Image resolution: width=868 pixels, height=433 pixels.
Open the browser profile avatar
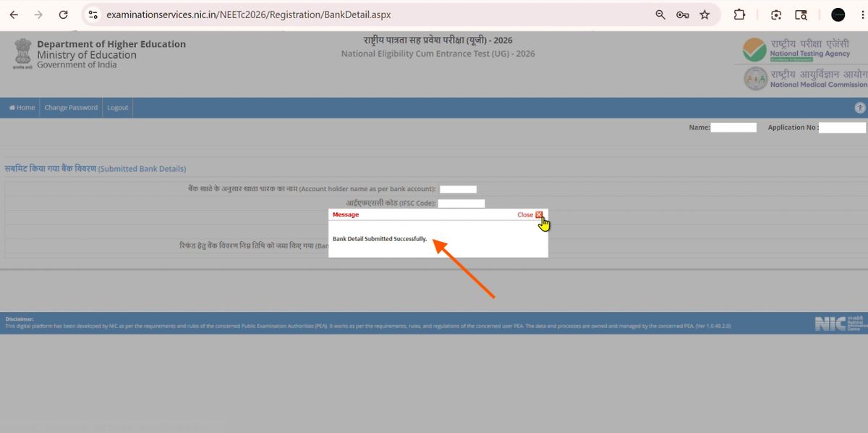click(838, 14)
